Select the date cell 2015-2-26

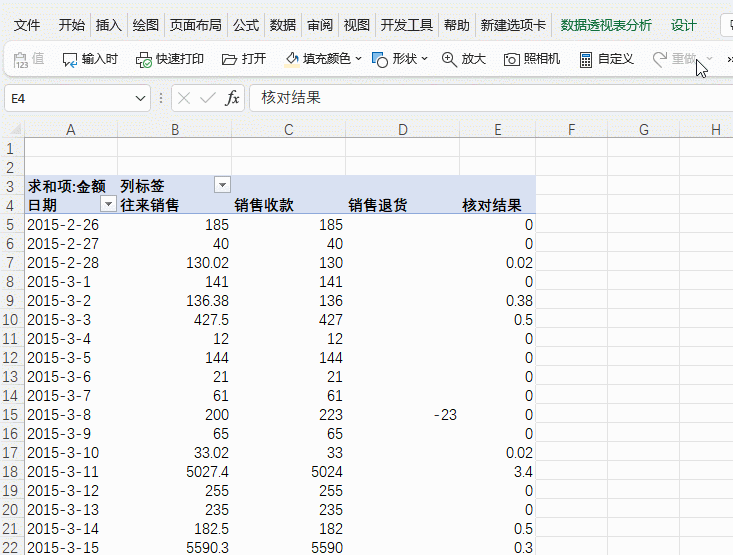[71, 225]
